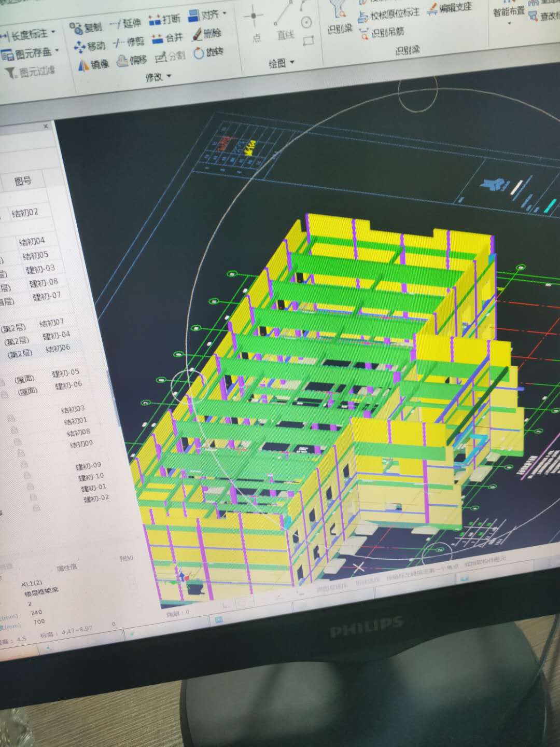This screenshot has height=747, width=560.
Task: Click 图元存盘 (Save Elements) tool
Action: 27,53
